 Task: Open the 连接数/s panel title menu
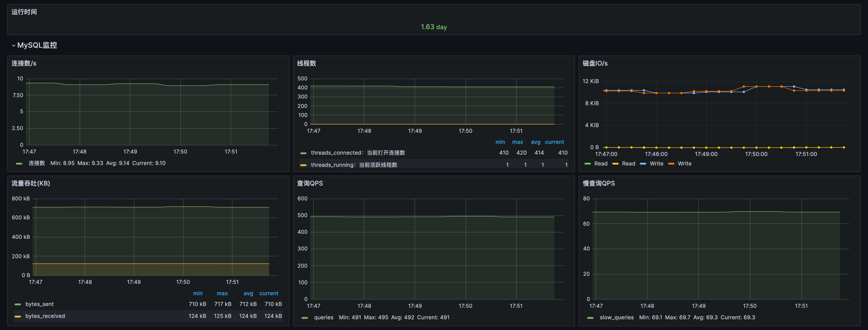pos(24,63)
